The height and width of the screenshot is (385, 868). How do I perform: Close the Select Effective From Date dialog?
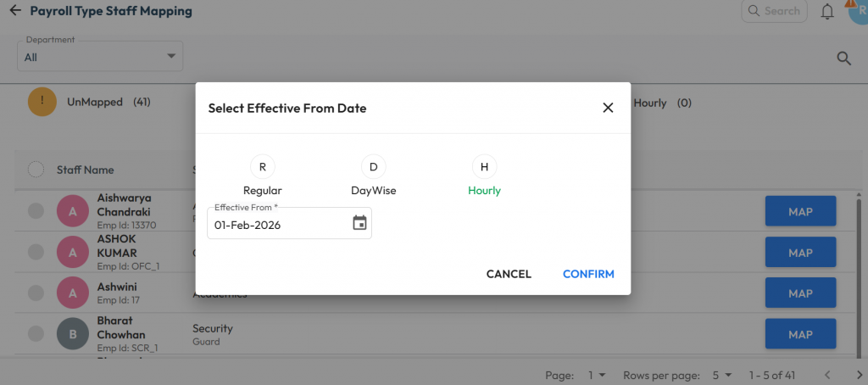click(x=607, y=108)
